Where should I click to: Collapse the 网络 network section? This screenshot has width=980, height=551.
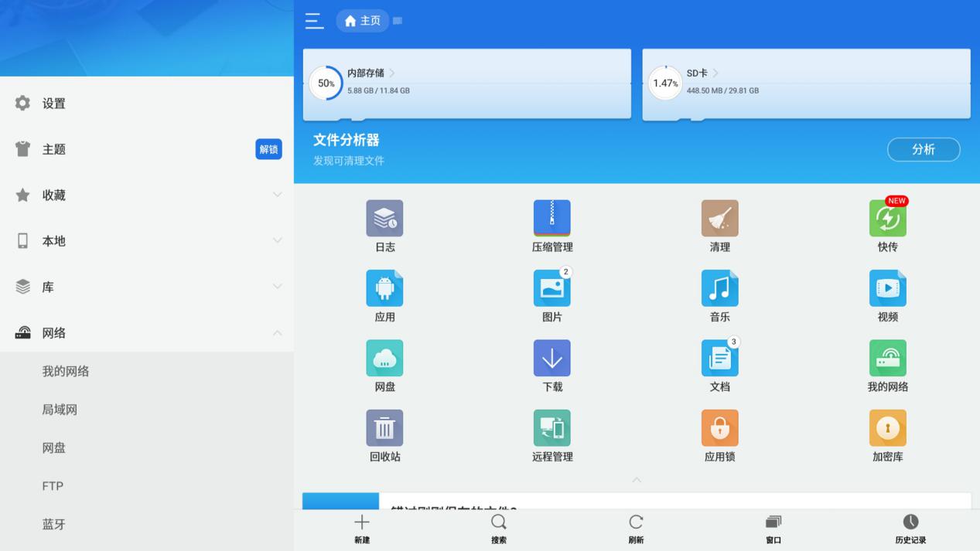tap(147, 333)
